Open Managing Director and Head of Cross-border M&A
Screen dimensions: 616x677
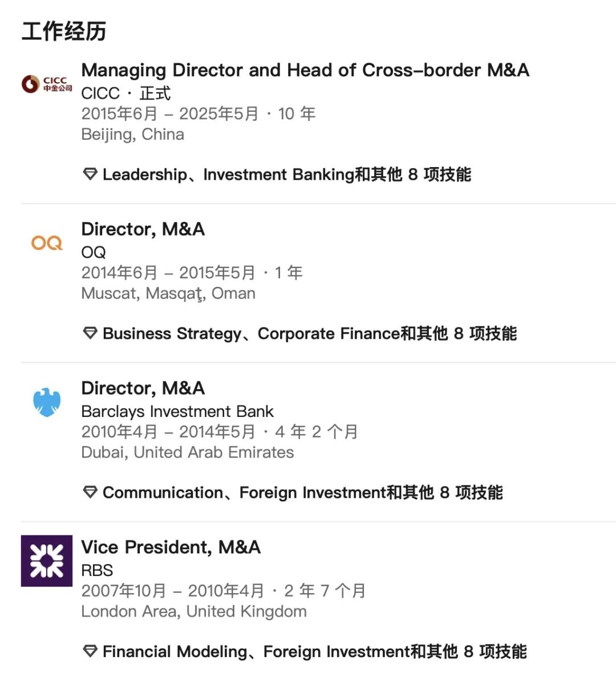coord(305,70)
